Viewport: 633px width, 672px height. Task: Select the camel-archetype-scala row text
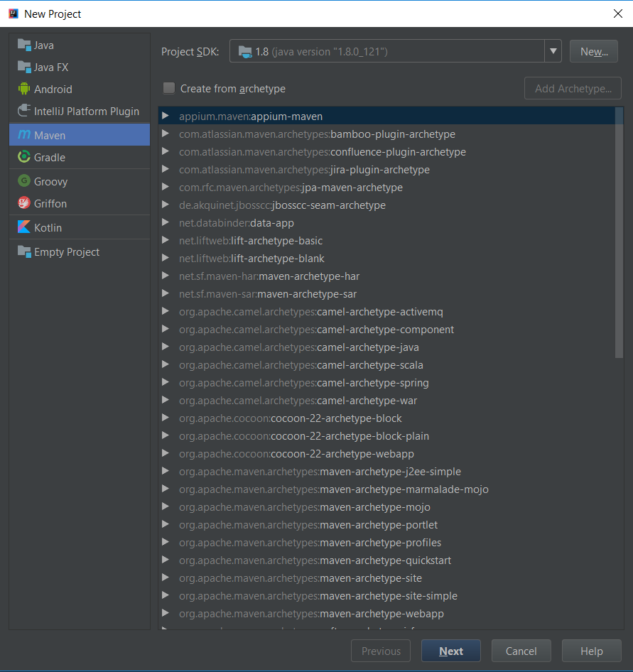click(x=301, y=364)
